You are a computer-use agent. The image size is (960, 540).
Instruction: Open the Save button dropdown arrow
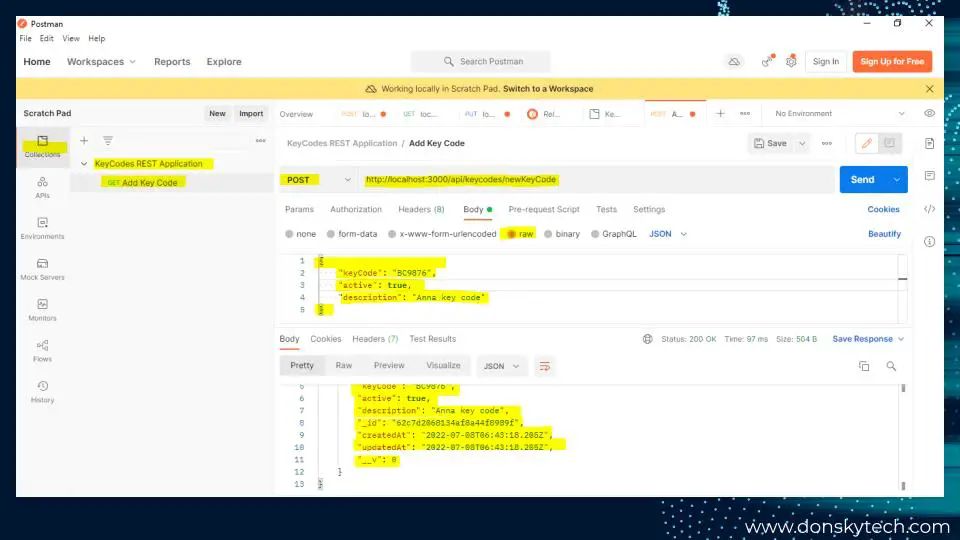802,143
